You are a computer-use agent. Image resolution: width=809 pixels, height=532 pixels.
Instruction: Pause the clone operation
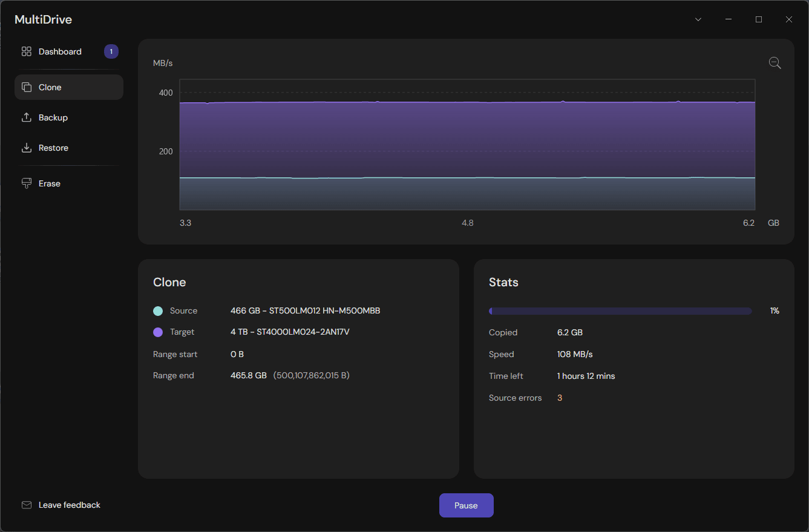coord(466,505)
